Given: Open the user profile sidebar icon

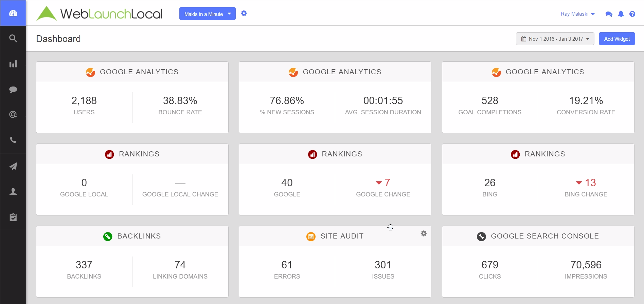Looking at the screenshot, I should (x=13, y=192).
